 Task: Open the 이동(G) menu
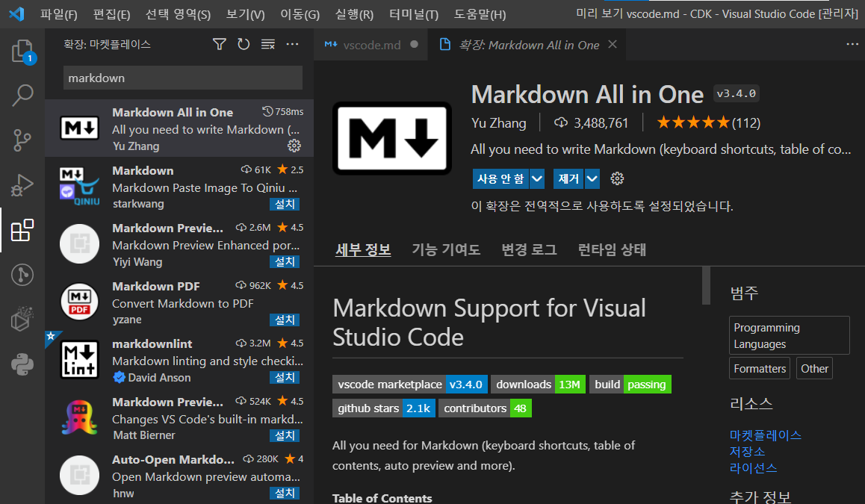[x=300, y=14]
